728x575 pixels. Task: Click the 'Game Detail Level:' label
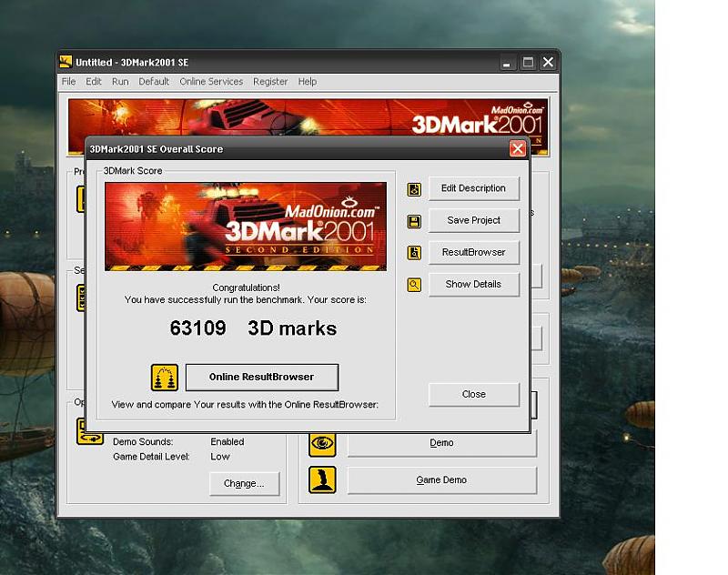tap(151, 457)
